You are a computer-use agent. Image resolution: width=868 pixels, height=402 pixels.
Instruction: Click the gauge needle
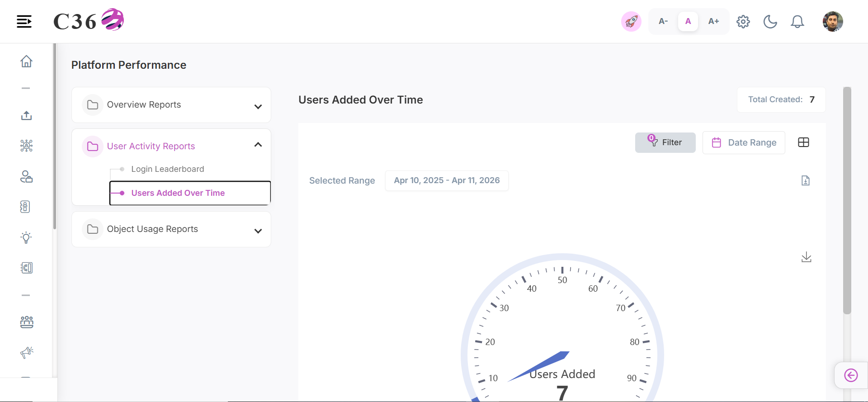coord(538,367)
